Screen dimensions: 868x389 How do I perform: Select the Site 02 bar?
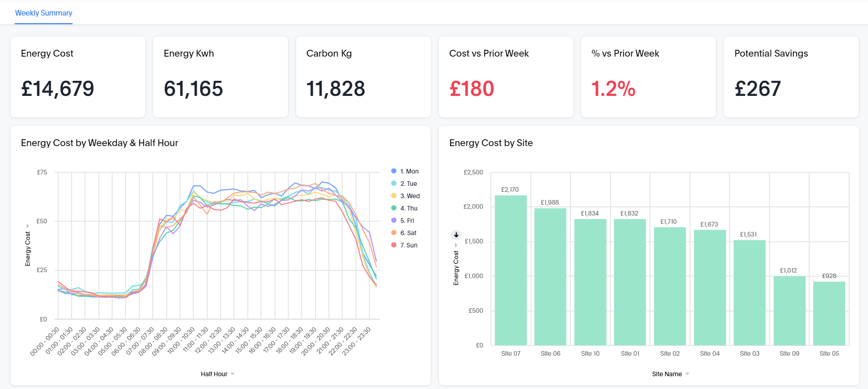(x=670, y=286)
